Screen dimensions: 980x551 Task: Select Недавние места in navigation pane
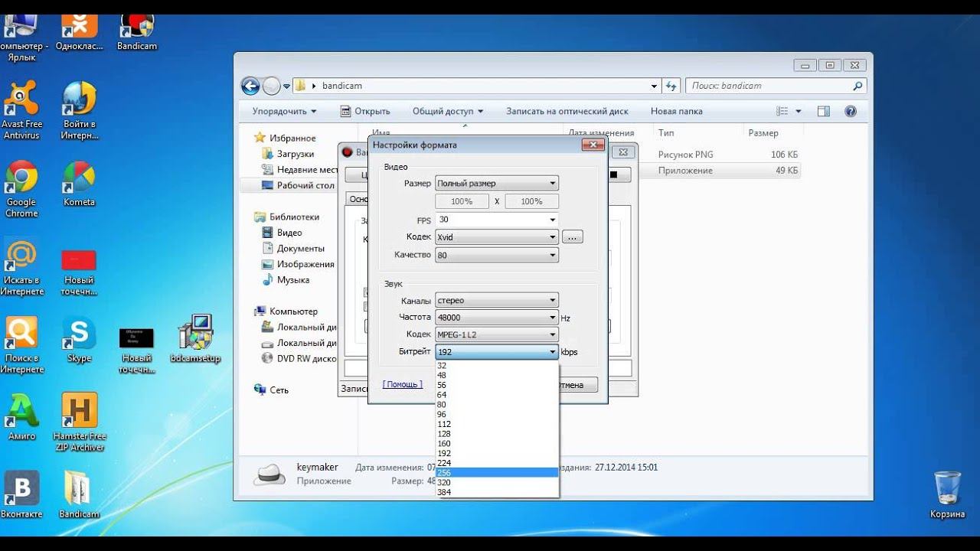(300, 170)
